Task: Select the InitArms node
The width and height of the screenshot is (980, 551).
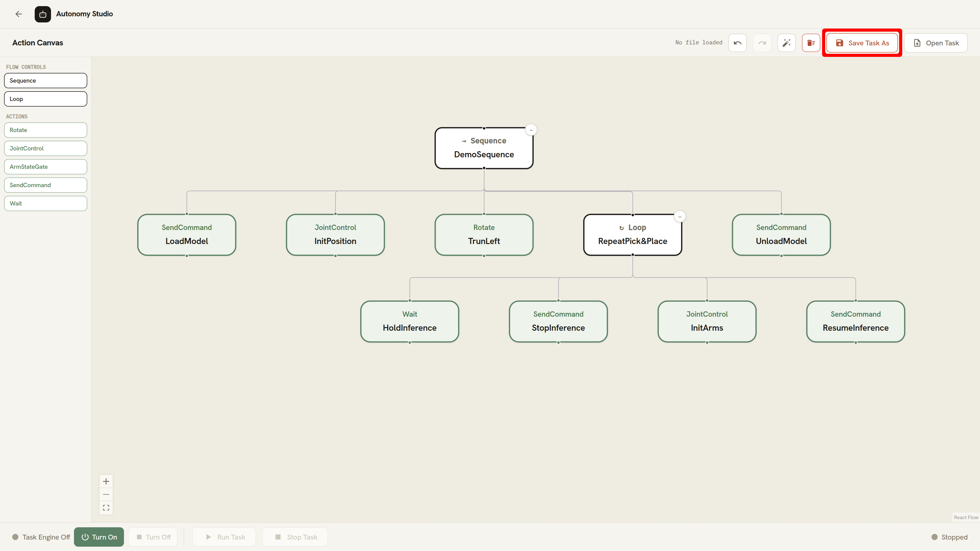Action: point(707,321)
